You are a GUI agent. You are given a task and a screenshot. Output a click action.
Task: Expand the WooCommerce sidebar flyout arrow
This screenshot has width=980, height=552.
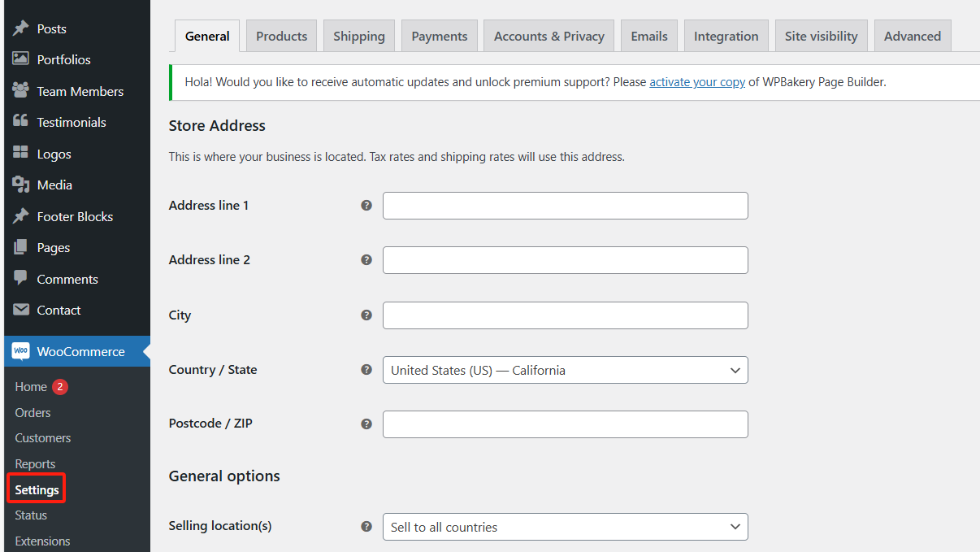pos(147,351)
